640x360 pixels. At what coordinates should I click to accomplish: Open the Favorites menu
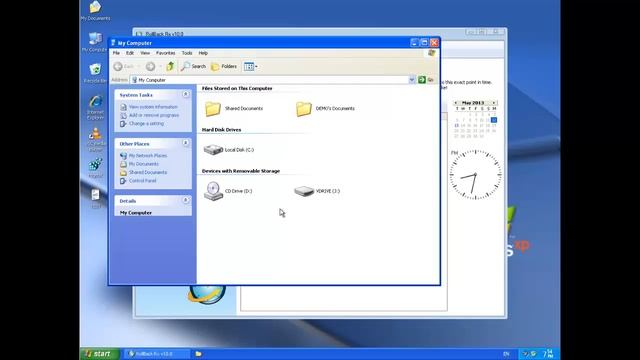[x=165, y=53]
